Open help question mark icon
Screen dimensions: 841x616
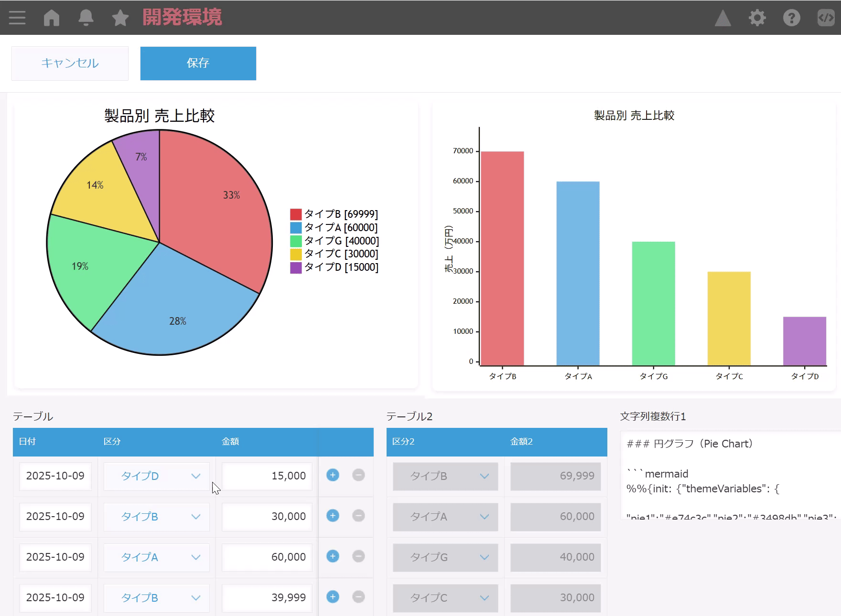pos(791,18)
